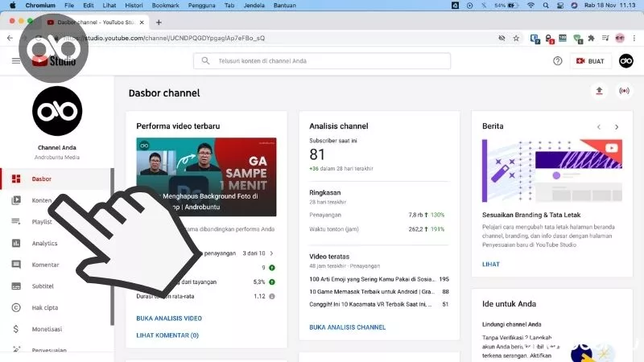
Task: Click the help question mark icon
Action: (x=557, y=61)
